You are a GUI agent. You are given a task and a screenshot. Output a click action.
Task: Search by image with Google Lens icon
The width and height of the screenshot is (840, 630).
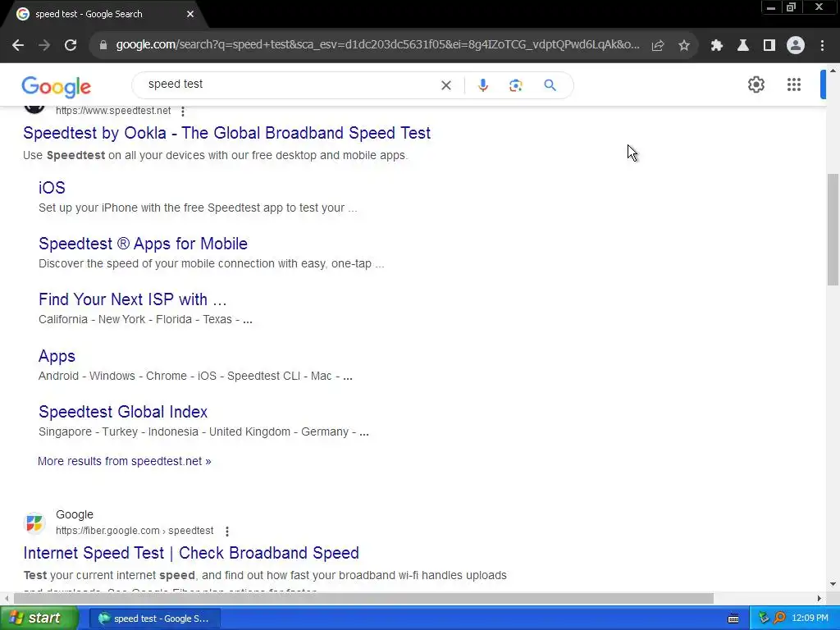[515, 85]
